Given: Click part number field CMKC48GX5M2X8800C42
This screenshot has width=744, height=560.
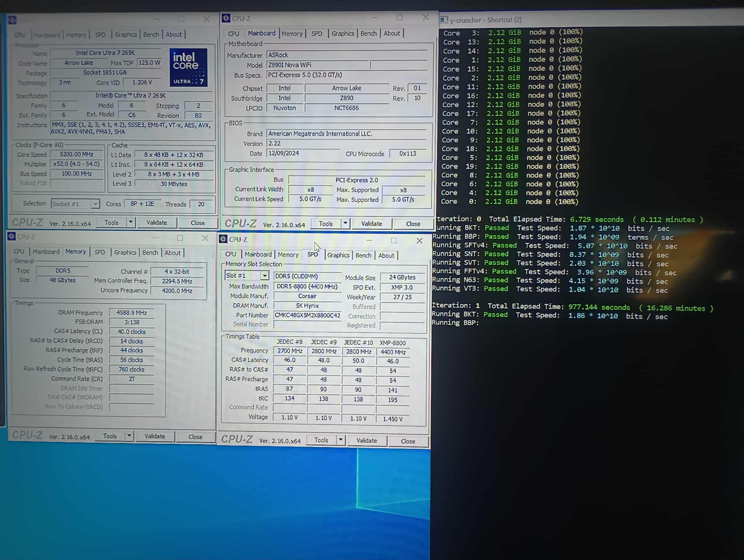Looking at the screenshot, I should click(x=307, y=315).
